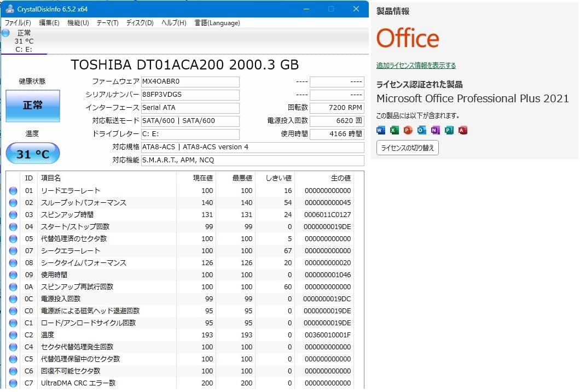
Task: Click the 正常 health status indicator
Action: point(32,106)
